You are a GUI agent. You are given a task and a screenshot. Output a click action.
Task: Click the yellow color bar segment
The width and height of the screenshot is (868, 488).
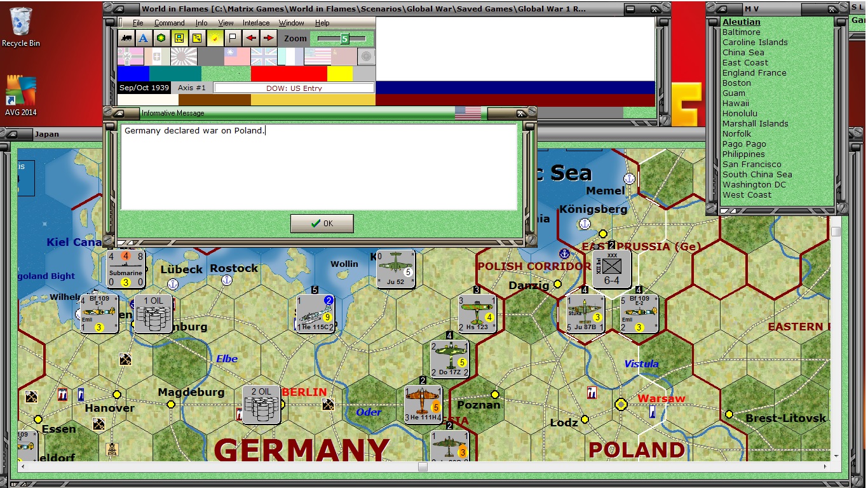(340, 74)
